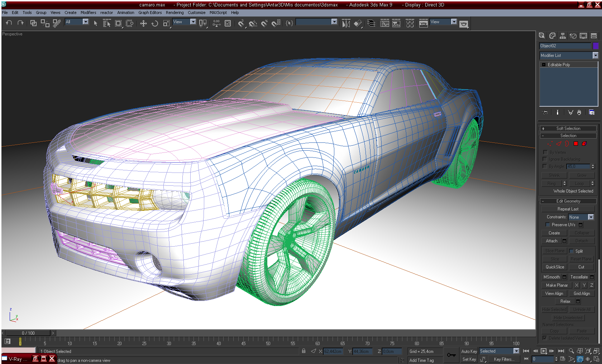Choose the Rectangular Selection Region tool
Screen dimensions: 602x364
118,23
